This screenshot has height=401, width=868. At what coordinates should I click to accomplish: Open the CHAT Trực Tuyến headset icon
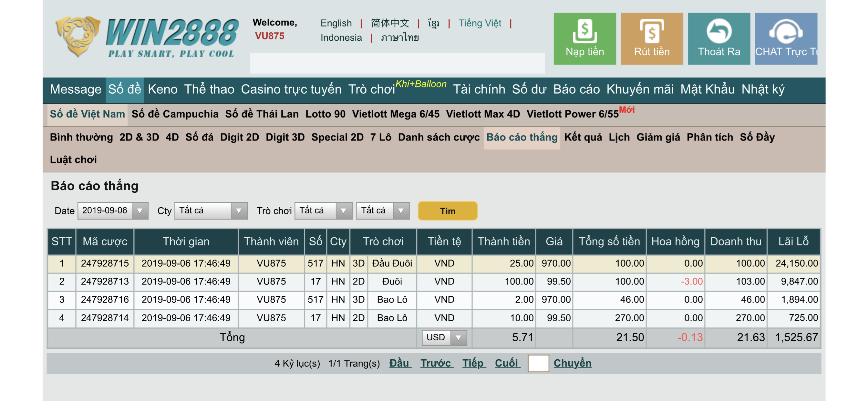tap(786, 38)
